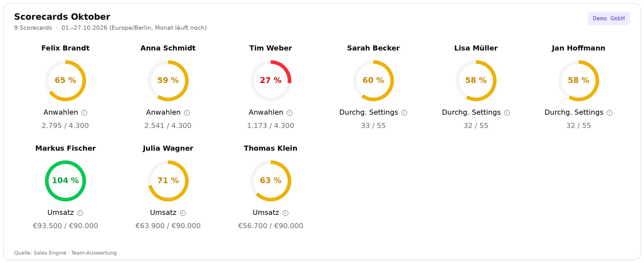Click Tim Weber's red 27 % progress ring

[x=271, y=81]
